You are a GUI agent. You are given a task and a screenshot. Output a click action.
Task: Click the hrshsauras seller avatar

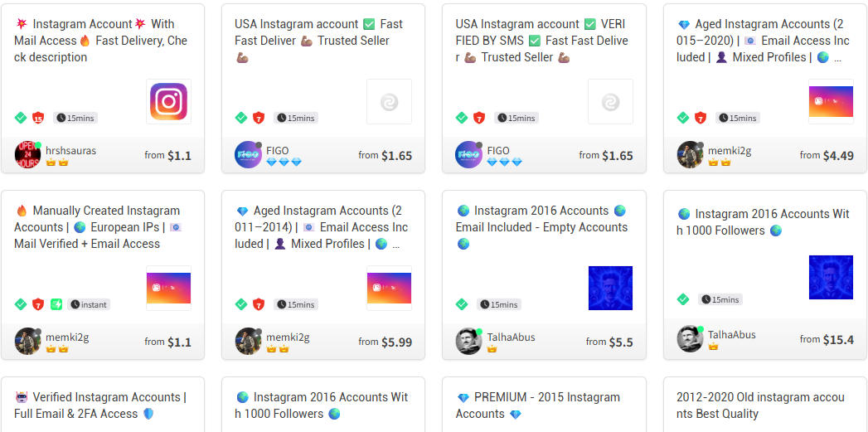point(27,155)
